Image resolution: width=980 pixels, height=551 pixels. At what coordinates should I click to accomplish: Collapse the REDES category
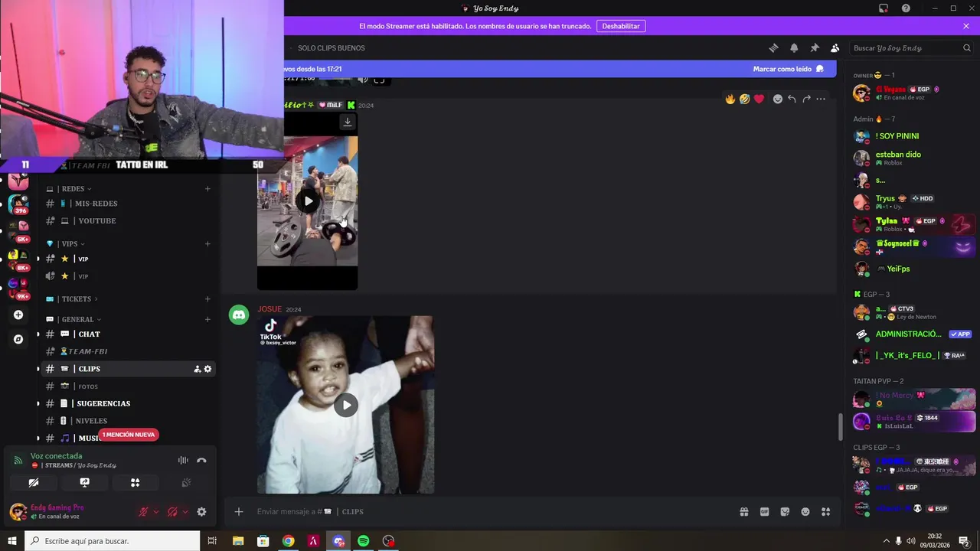73,188
